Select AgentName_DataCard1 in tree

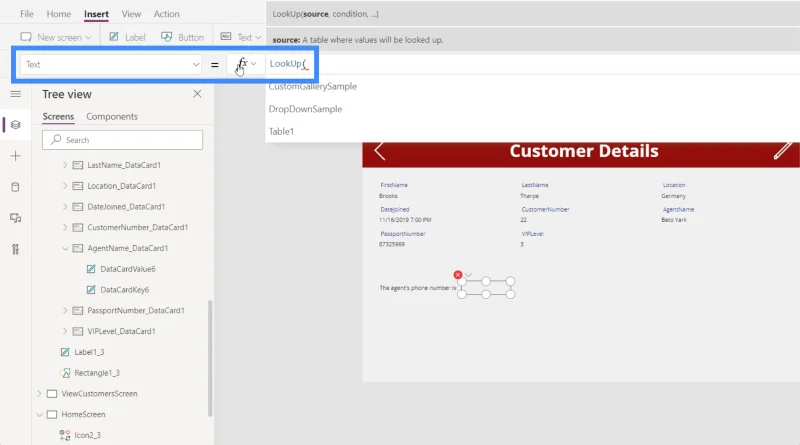[x=128, y=248]
